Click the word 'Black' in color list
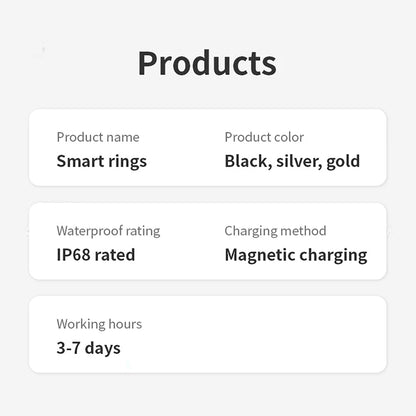Screen dimensions: 416x416 [x=246, y=162]
